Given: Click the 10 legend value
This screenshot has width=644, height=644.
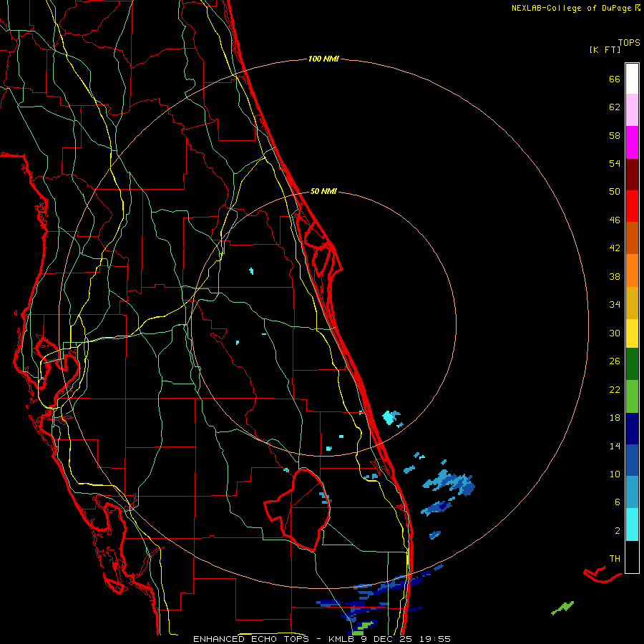Looking at the screenshot, I should pyautogui.click(x=615, y=474).
